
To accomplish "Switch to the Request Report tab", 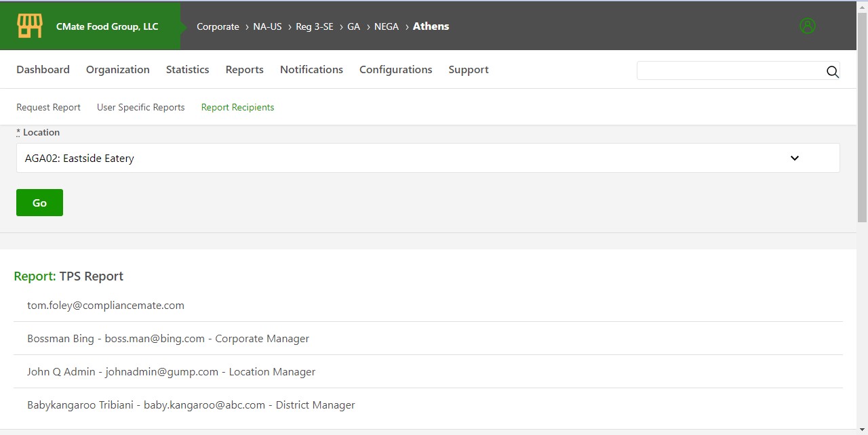I will 48,107.
